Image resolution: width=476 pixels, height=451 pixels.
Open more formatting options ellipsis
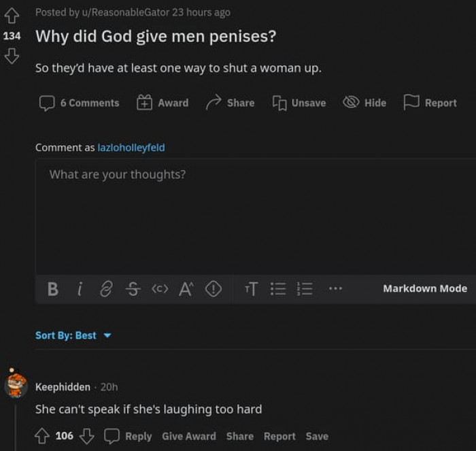point(335,289)
